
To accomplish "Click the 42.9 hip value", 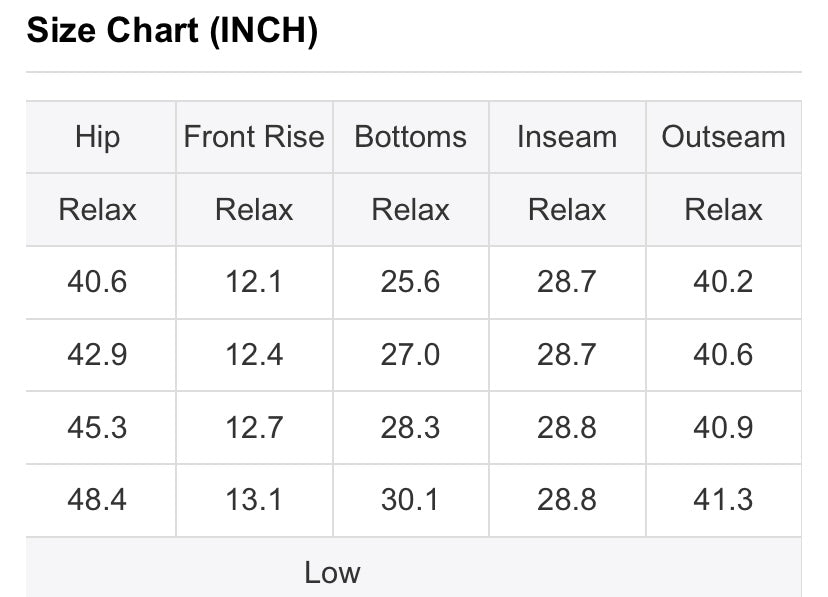I will [x=97, y=355].
